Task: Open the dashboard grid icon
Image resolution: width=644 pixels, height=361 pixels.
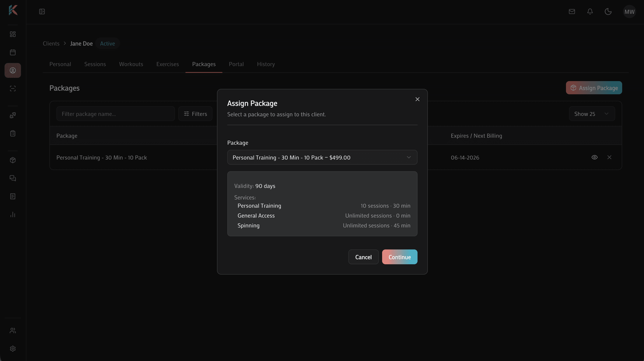Action: coord(13,34)
